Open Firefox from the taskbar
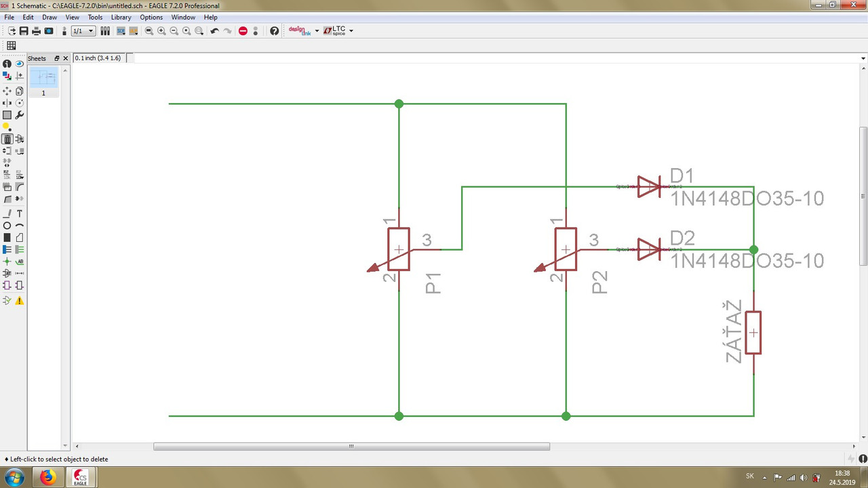The height and width of the screenshot is (488, 868). [x=48, y=477]
